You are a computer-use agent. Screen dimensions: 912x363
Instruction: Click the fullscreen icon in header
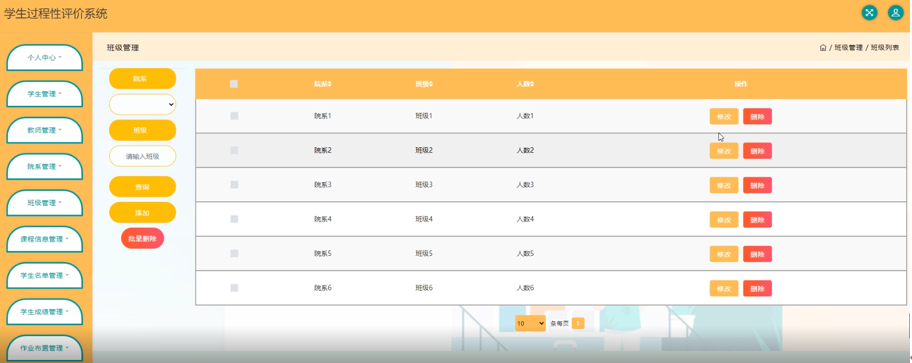pyautogui.click(x=869, y=13)
